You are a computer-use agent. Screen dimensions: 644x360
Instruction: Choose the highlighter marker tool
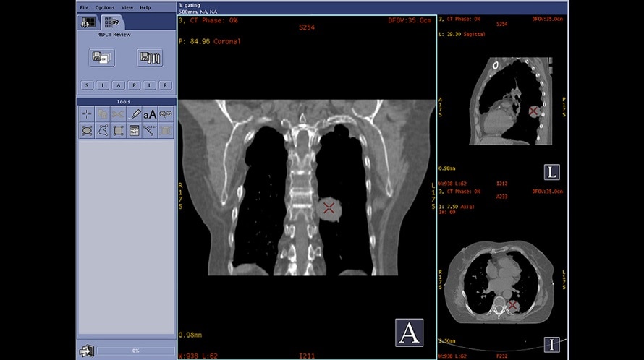point(134,114)
